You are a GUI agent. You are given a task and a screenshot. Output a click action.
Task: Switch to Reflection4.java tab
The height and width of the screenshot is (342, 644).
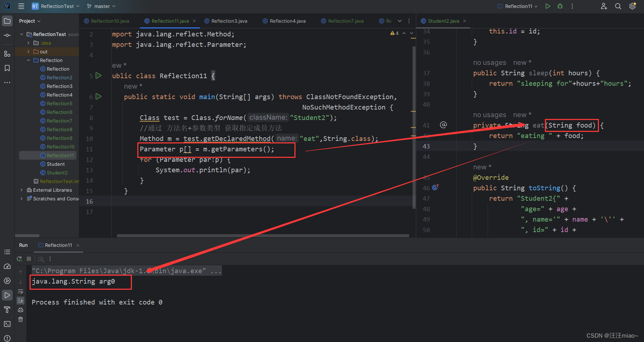tap(284, 21)
